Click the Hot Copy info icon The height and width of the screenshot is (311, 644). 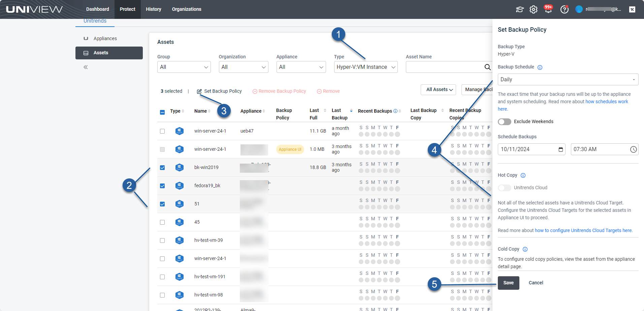click(x=523, y=175)
